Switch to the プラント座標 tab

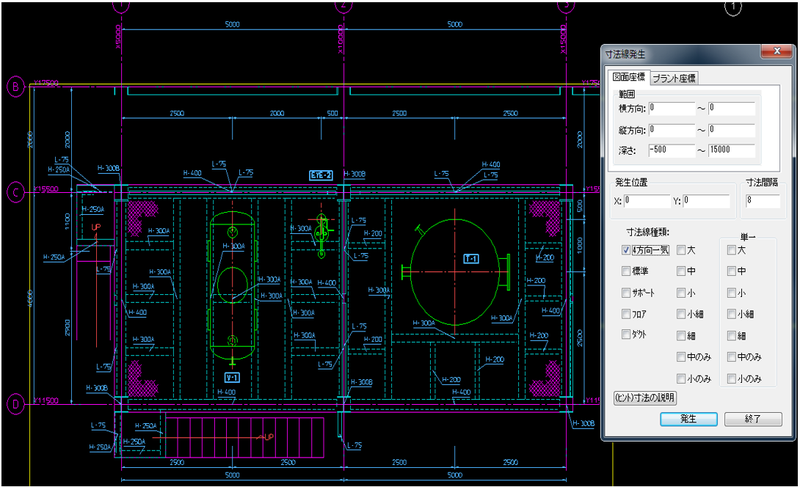point(674,78)
